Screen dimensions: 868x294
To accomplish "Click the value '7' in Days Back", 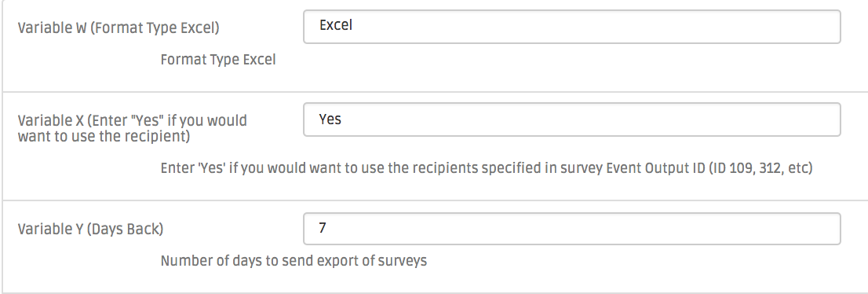I will (x=323, y=228).
